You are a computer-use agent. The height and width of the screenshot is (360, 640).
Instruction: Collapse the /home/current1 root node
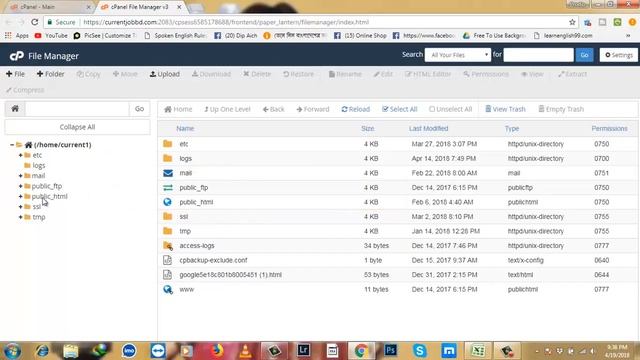click(12, 145)
